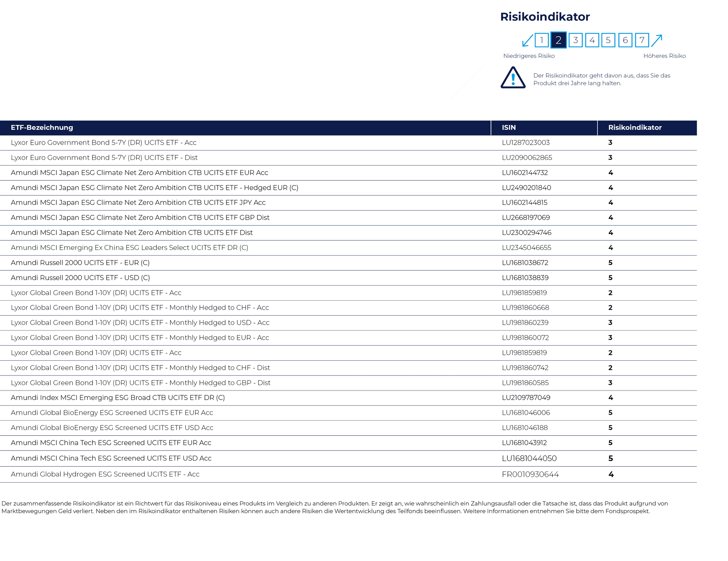Select risk level box 4
Image resolution: width=728 pixels, height=561 pixels.
[x=592, y=40]
